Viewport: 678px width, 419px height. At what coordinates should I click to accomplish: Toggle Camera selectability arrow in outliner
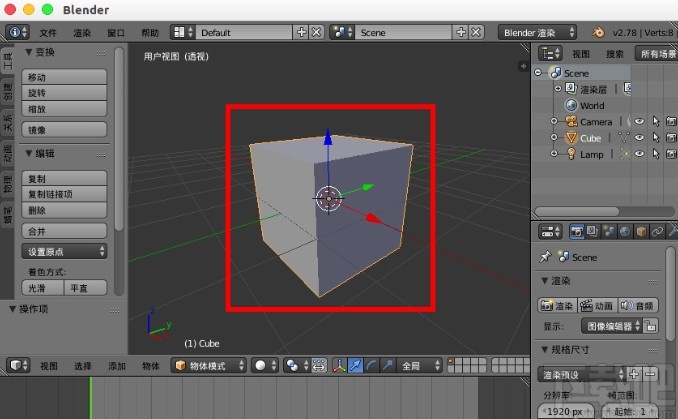pyautogui.click(x=656, y=122)
